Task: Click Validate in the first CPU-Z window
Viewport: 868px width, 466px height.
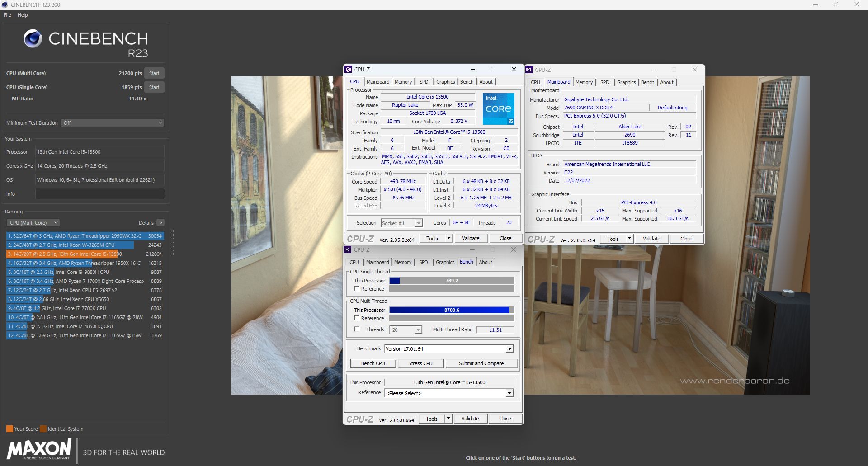Action: coord(471,238)
